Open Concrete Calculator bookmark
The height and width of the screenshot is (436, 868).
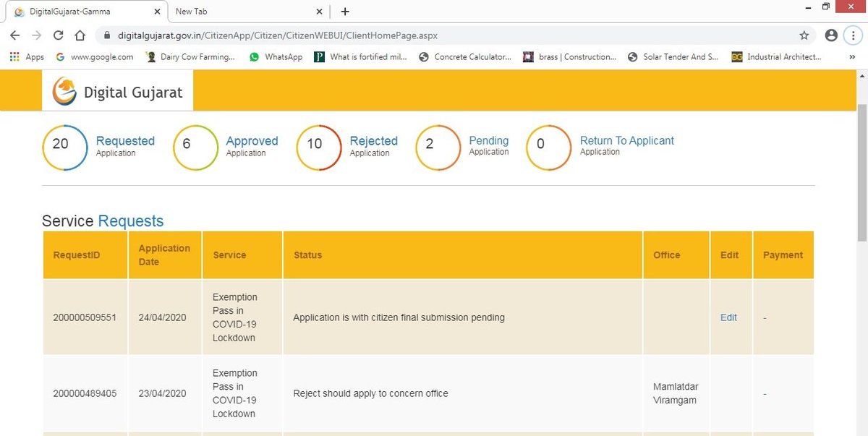click(465, 56)
